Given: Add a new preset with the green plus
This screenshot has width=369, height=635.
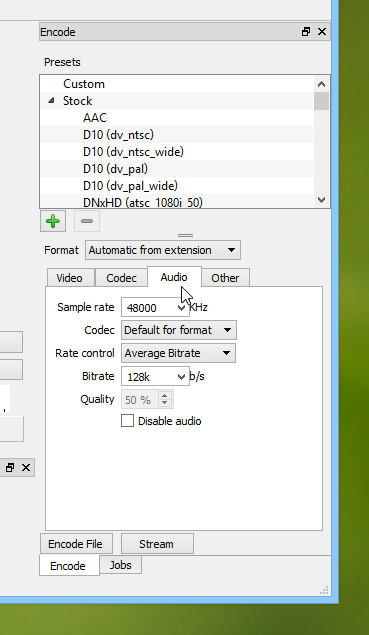Looking at the screenshot, I should [53, 221].
